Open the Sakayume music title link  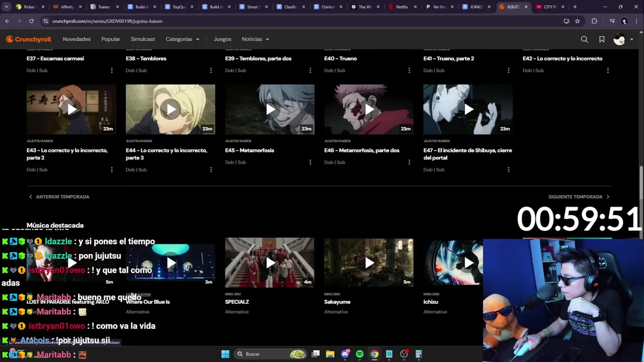(x=337, y=302)
